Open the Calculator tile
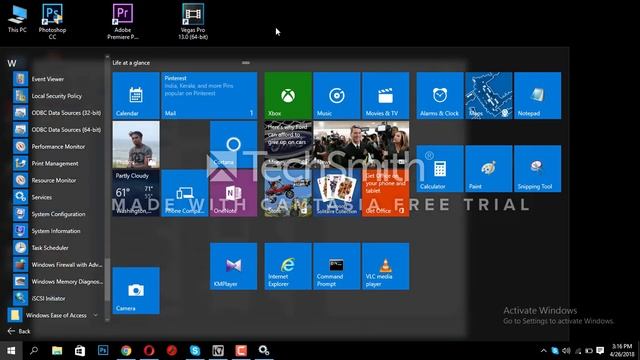 click(x=440, y=169)
